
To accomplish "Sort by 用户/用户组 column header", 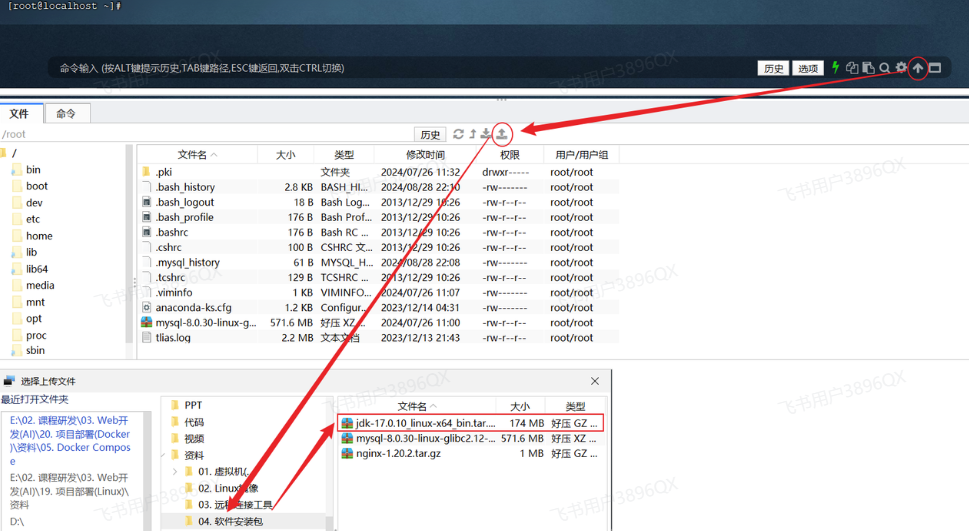I will pos(582,155).
